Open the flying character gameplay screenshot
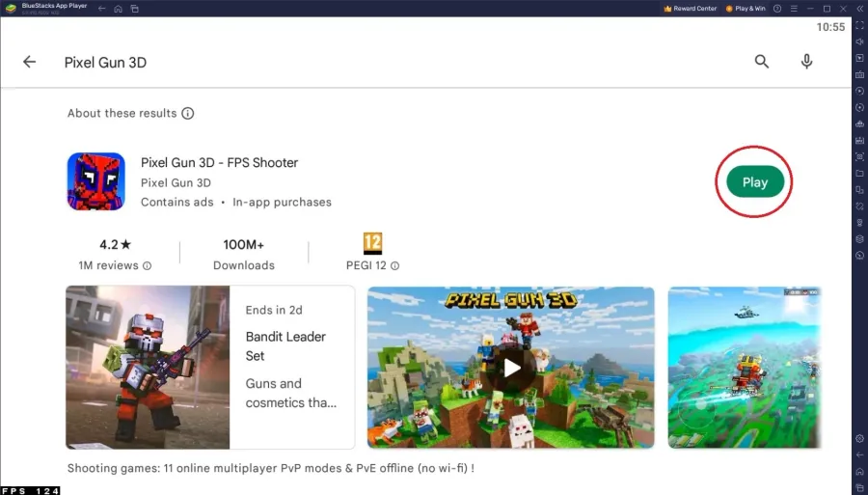The height and width of the screenshot is (495, 868). (745, 367)
